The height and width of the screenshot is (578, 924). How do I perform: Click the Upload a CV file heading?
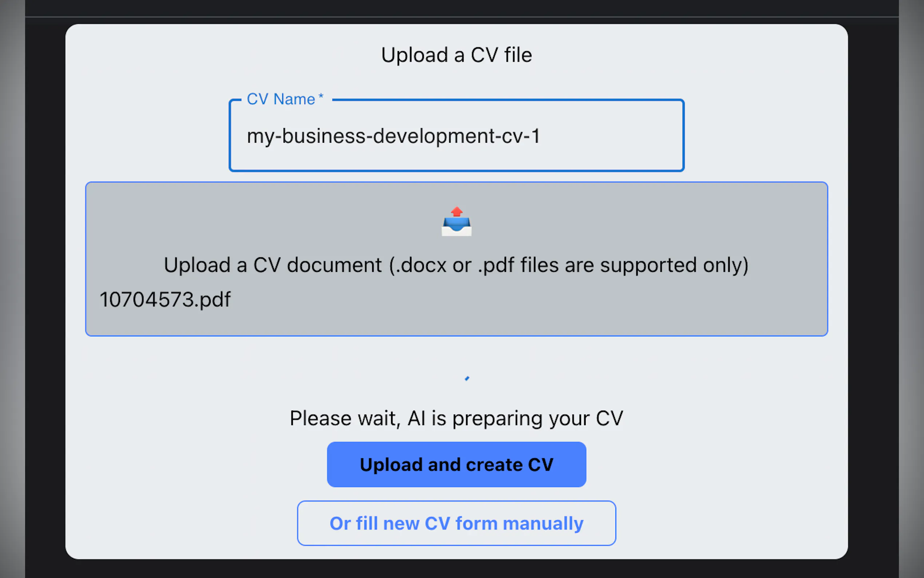click(457, 55)
